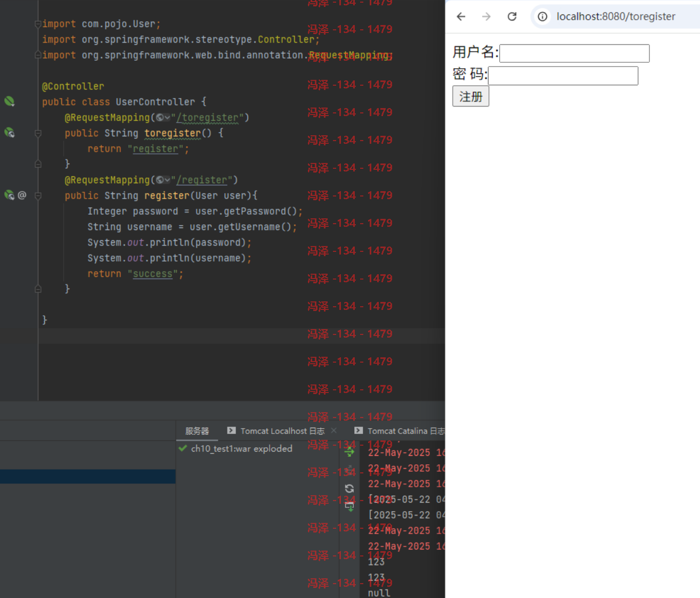700x598 pixels.
Task: Click the green checkmark beside ch10_test1:war exploded
Action: click(183, 448)
